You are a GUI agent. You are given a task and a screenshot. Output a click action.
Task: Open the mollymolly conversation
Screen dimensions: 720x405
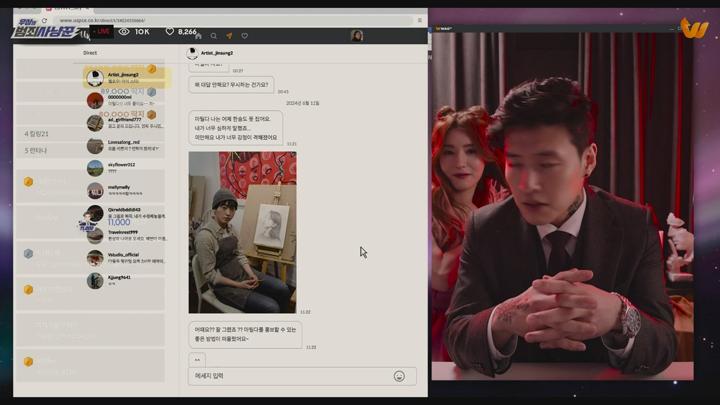pyautogui.click(x=128, y=190)
